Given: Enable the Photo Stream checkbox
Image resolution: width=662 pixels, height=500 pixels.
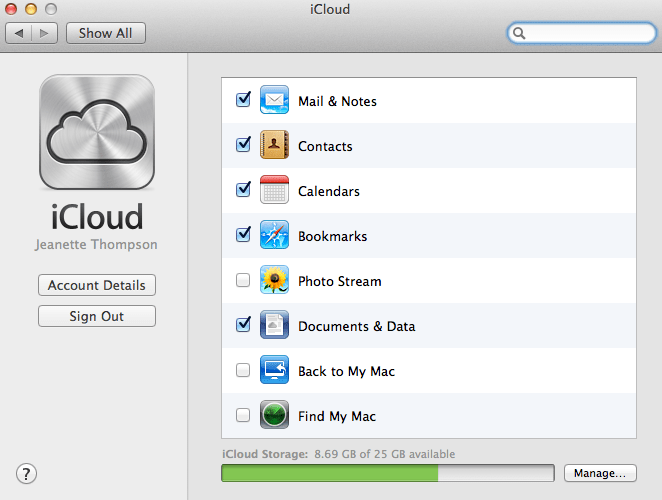Looking at the screenshot, I should coord(243,280).
